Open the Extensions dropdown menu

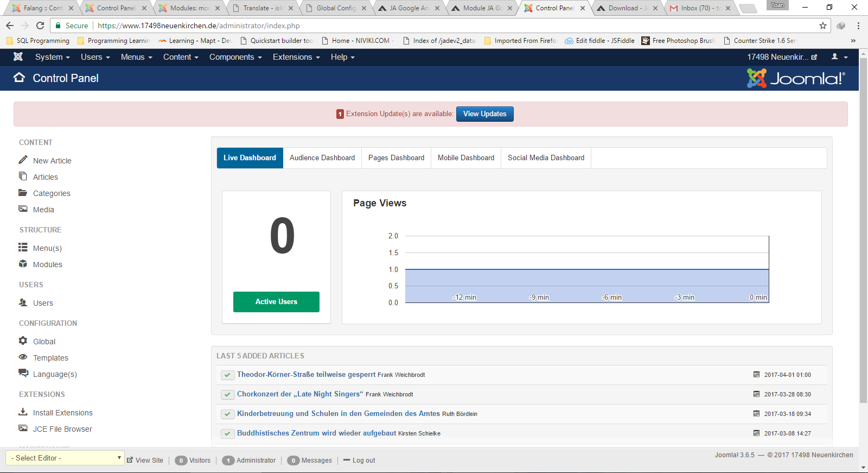(x=296, y=57)
